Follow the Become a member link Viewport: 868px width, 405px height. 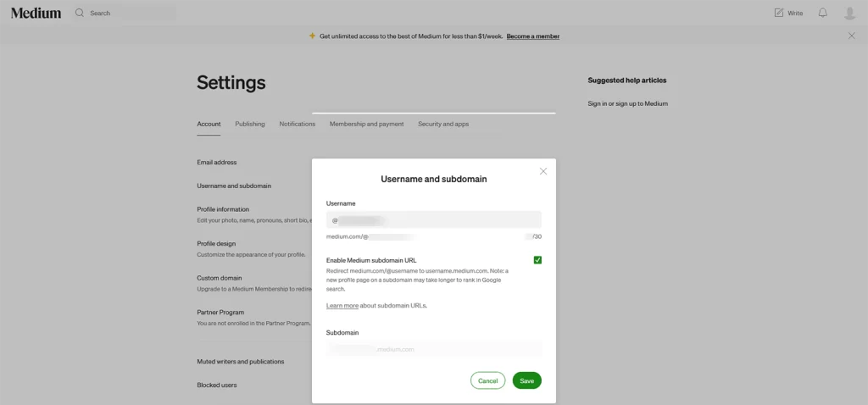pyautogui.click(x=532, y=36)
